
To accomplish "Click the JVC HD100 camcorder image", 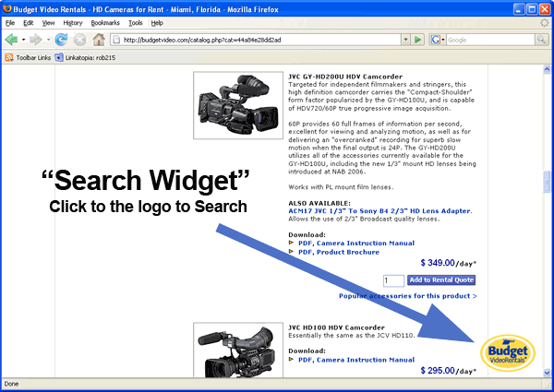I will click(x=238, y=350).
